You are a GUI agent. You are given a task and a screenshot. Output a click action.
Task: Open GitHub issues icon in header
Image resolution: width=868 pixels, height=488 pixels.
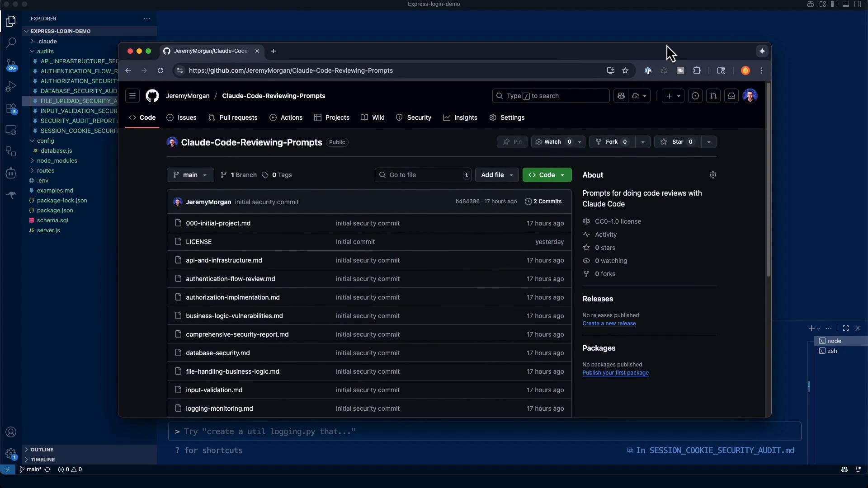(x=695, y=96)
